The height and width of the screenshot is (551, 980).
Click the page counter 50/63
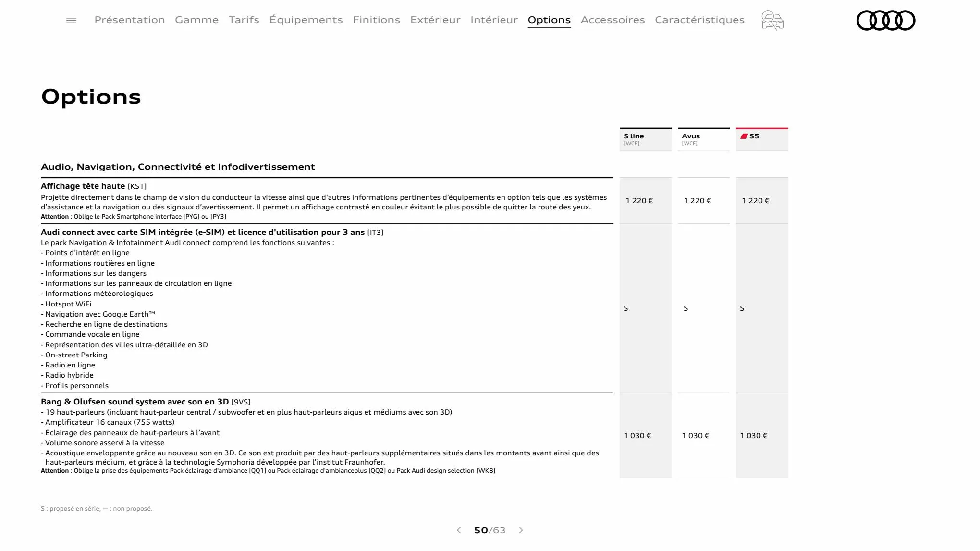click(x=490, y=530)
